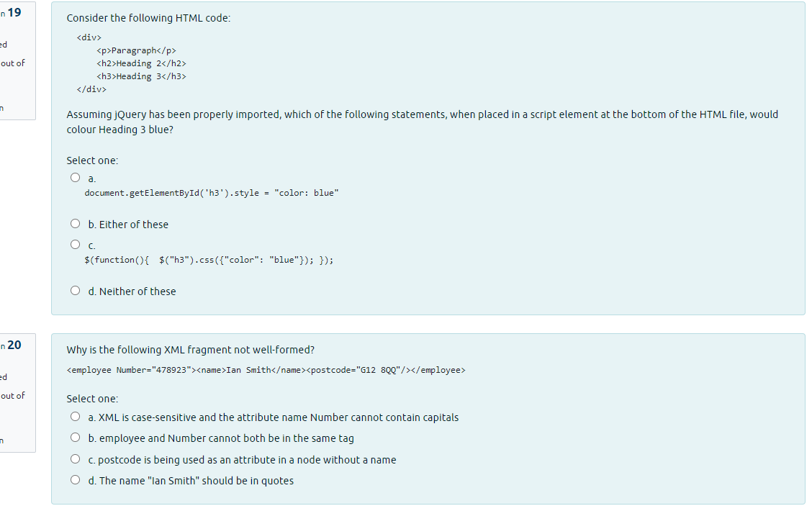Click the <h3>Heading 3</h3> code line
Image resolution: width=812 pixels, height=511 pixels.
point(141,76)
